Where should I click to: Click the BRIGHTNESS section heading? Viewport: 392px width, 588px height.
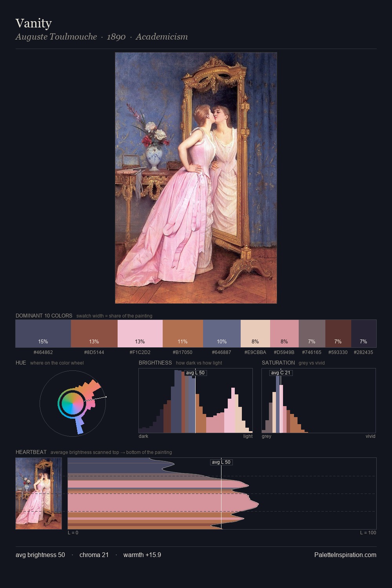tap(155, 363)
